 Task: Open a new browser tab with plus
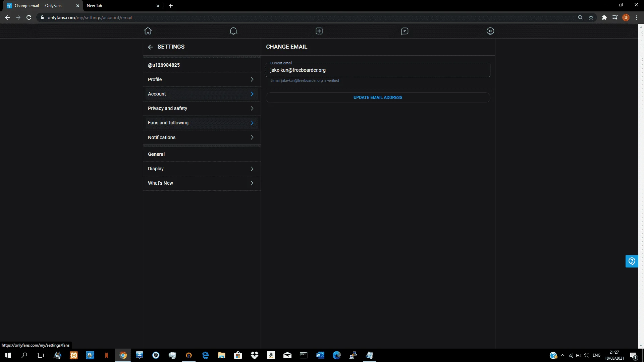(171, 6)
